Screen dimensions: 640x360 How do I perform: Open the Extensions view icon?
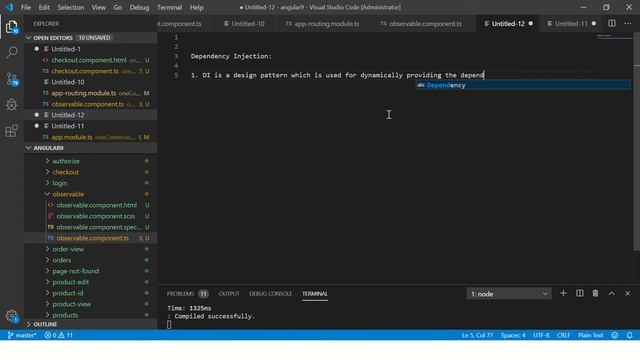[x=11, y=131]
